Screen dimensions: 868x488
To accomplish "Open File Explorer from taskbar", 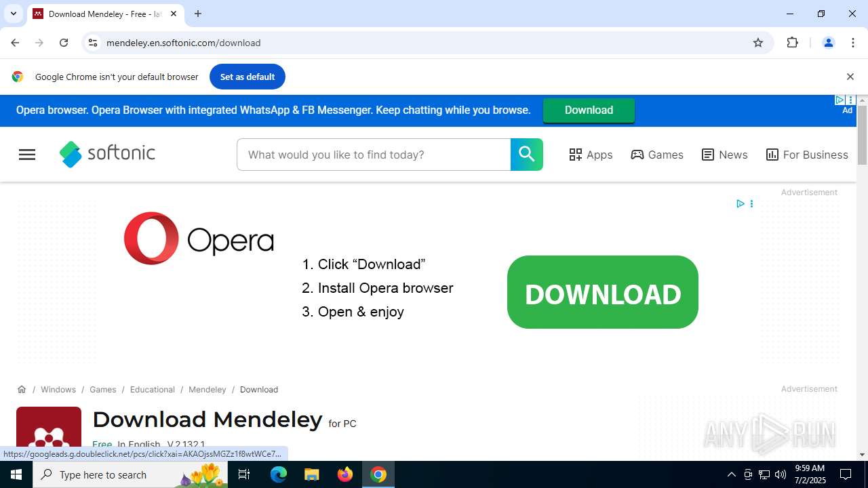I will 311,474.
